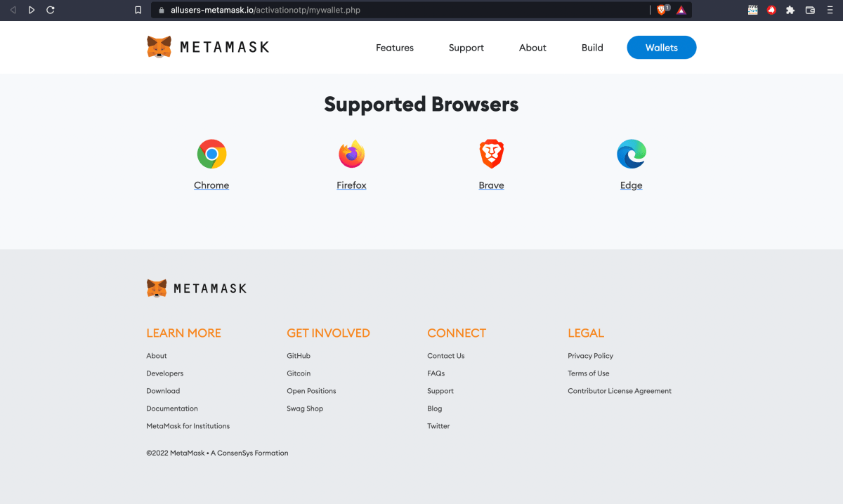The image size is (843, 504).
Task: Open the Support navigation item
Action: 466,48
